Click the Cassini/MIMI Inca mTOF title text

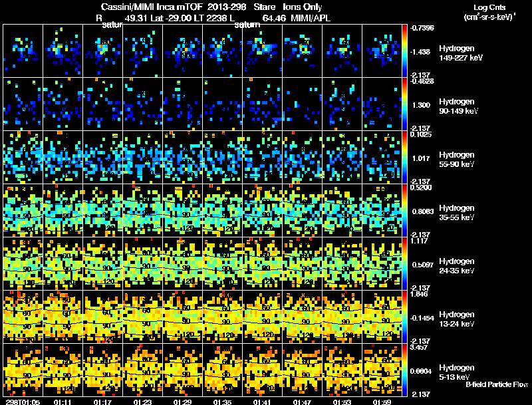pyautogui.click(x=152, y=7)
